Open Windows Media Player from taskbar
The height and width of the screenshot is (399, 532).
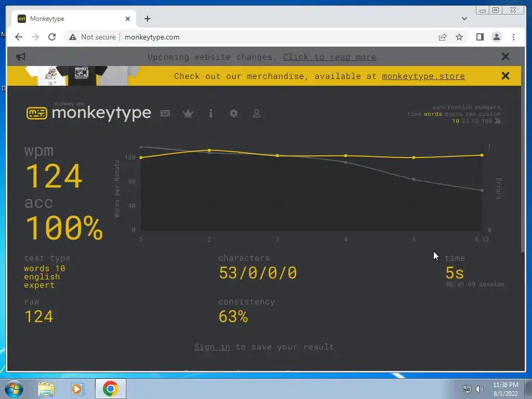(77, 389)
